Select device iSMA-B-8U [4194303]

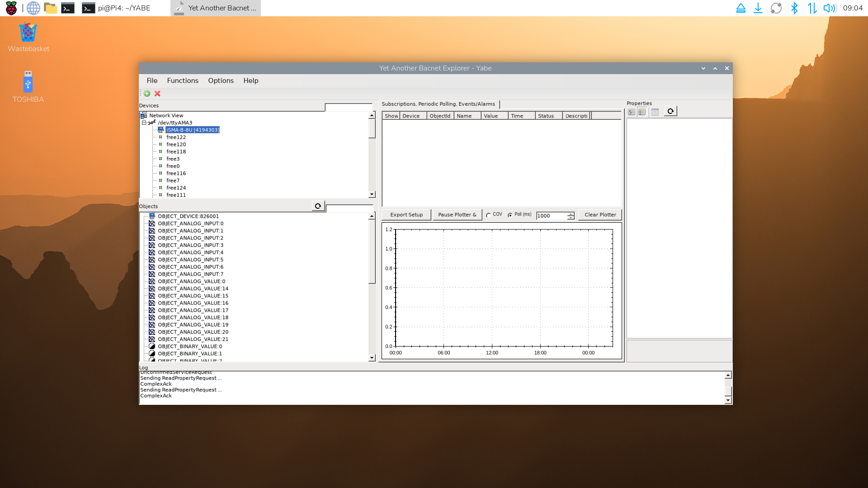[x=193, y=130]
